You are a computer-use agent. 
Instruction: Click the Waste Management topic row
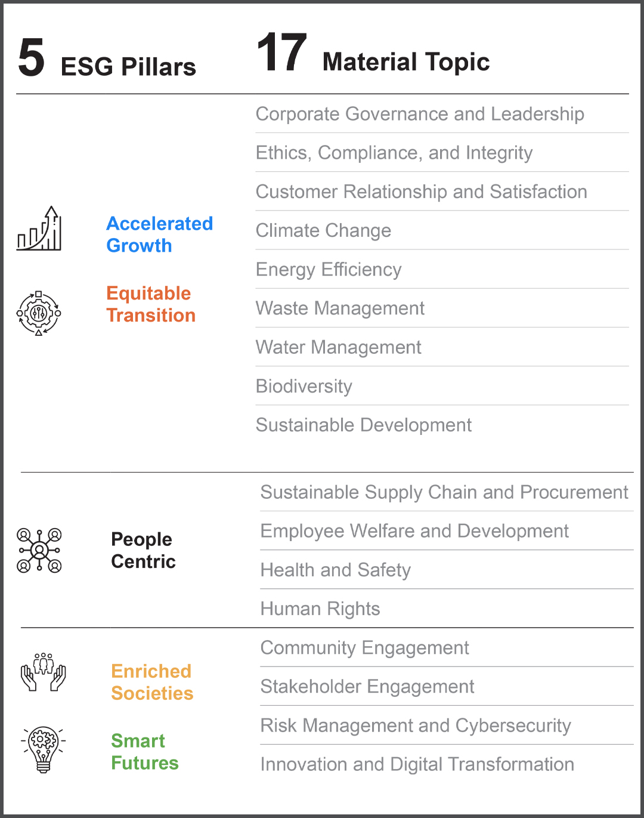(340, 308)
